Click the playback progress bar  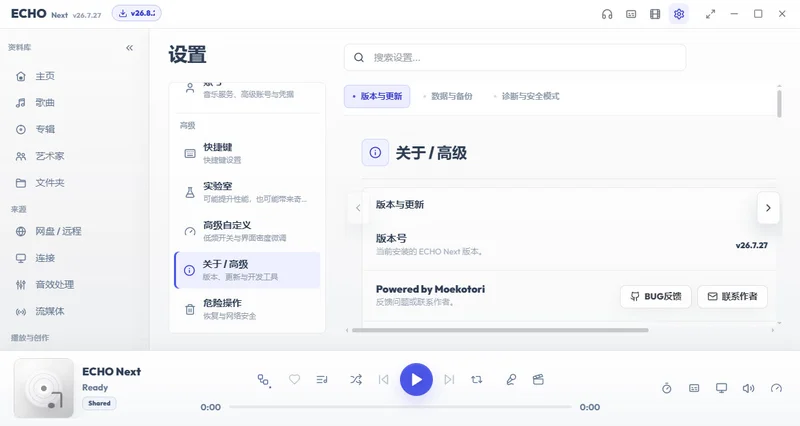coord(400,407)
